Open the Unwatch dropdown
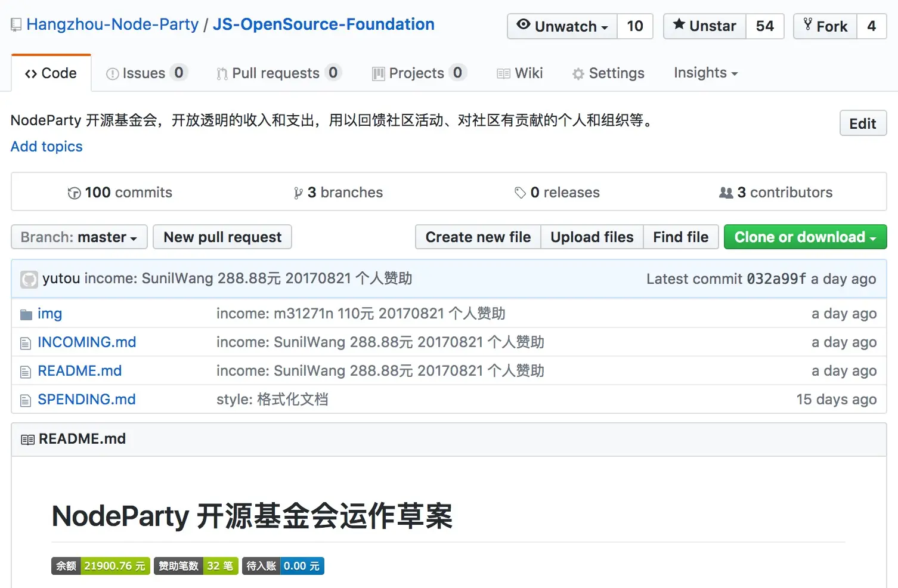 tap(562, 26)
